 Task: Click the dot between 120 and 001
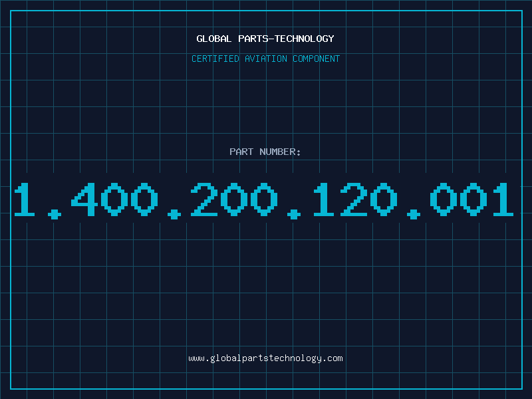click(x=414, y=214)
